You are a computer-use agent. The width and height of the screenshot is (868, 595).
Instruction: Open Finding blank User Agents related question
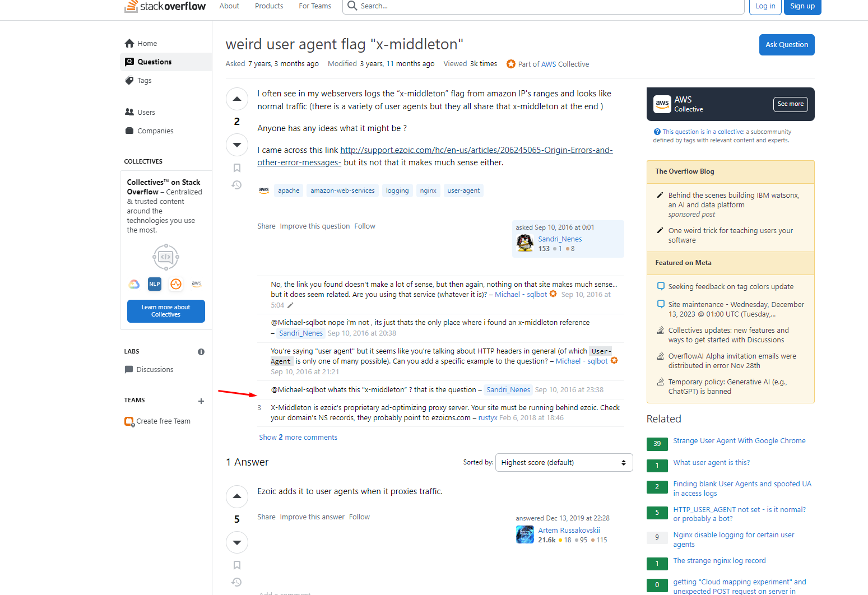pyautogui.click(x=742, y=489)
